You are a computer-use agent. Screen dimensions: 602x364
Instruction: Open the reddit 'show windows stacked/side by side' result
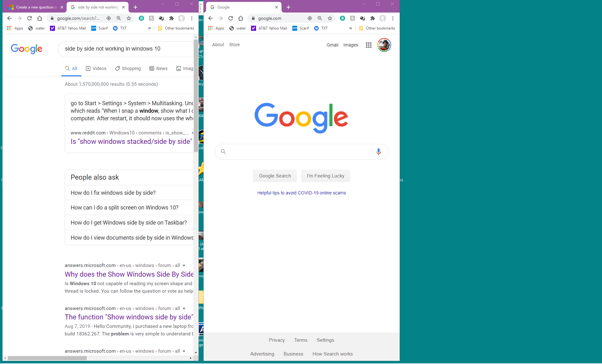pyautogui.click(x=131, y=141)
